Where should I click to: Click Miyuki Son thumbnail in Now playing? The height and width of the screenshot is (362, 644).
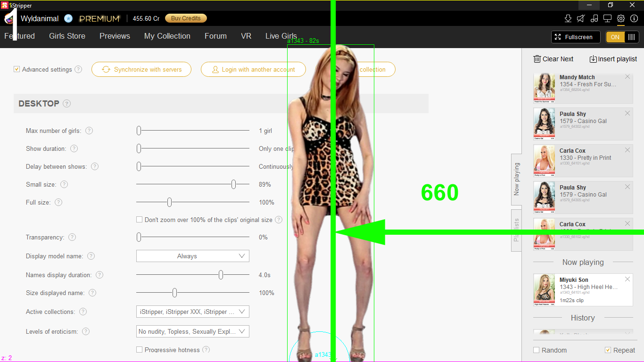tap(545, 290)
